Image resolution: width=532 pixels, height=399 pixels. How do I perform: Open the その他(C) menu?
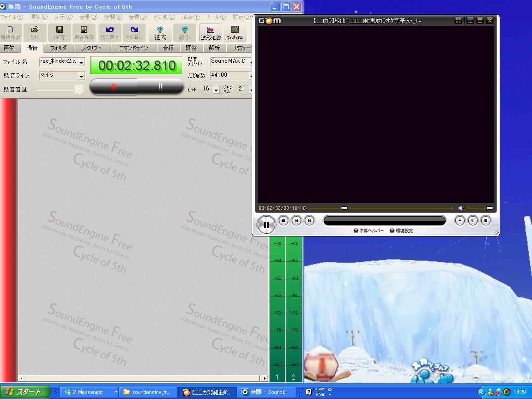164,17
